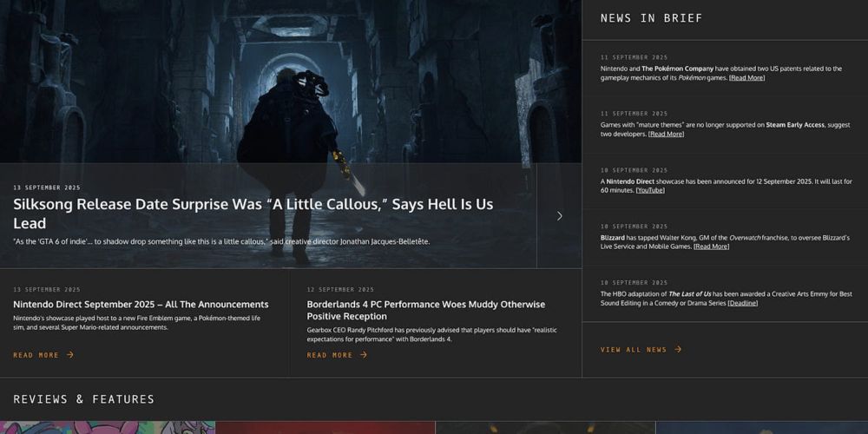The image size is (868, 434).
Task: Open Read More link for Blizzard Walter Kong brief
Action: pos(711,247)
